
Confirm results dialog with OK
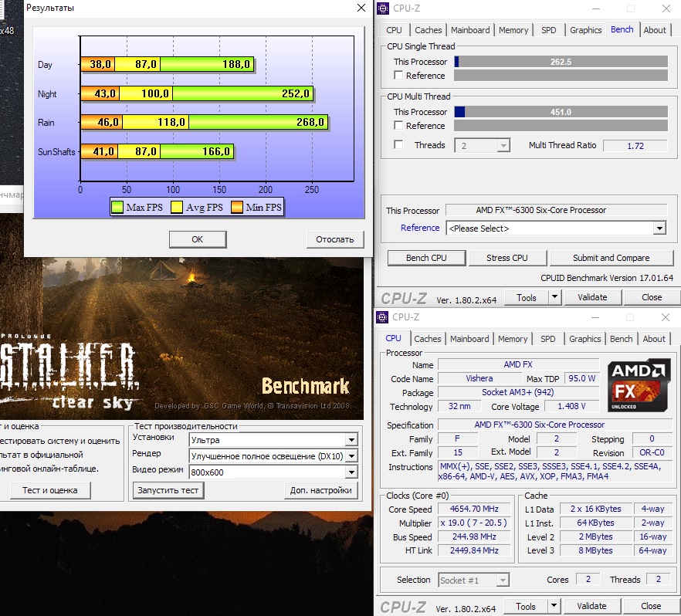197,239
